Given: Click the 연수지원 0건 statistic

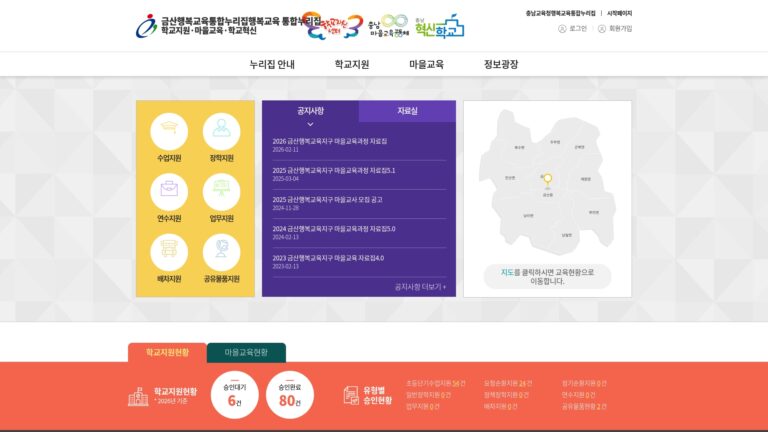Looking at the screenshot, I should click(578, 395).
